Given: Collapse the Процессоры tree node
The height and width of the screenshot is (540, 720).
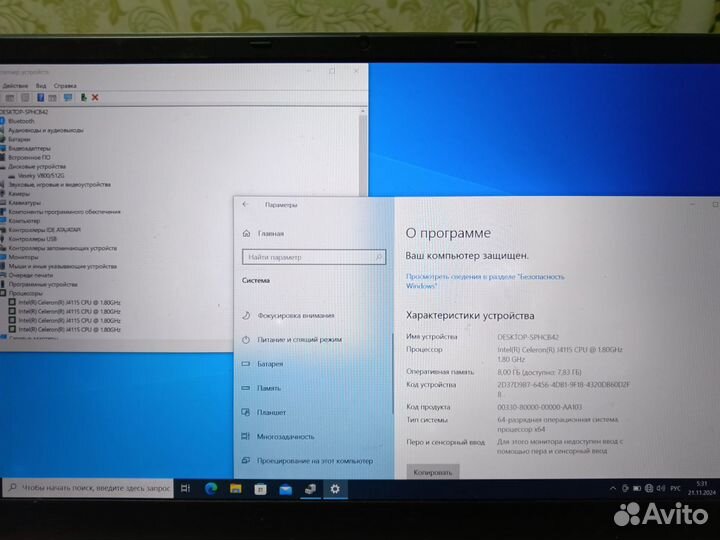Looking at the screenshot, I should (3, 293).
